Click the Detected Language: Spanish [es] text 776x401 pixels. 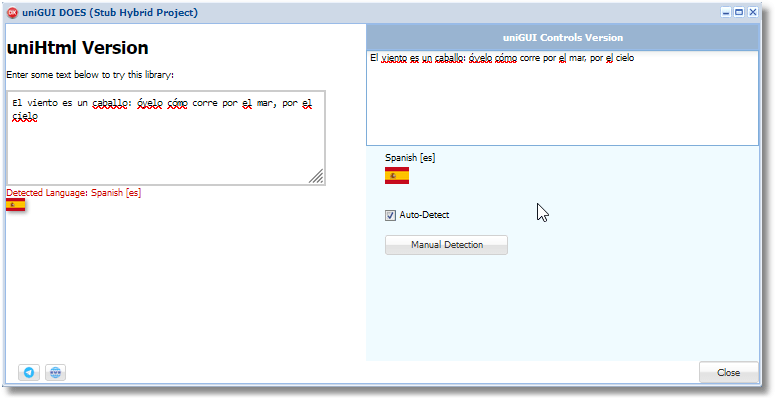(x=74, y=193)
